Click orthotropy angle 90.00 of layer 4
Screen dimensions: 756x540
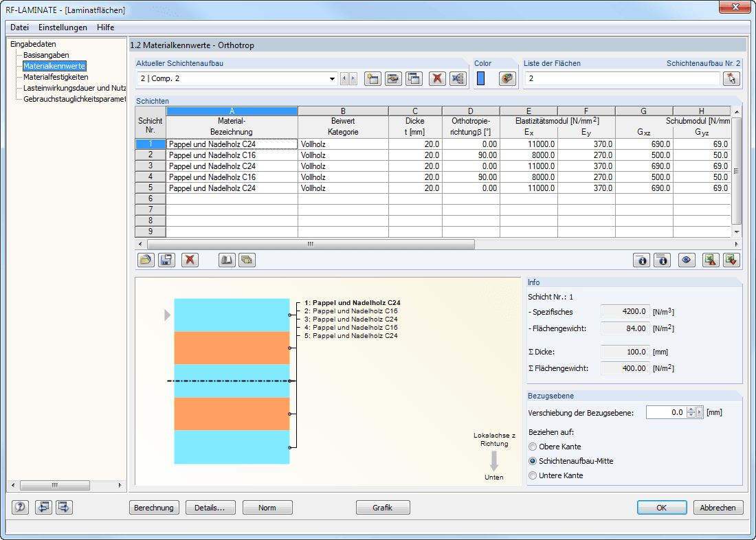click(471, 177)
